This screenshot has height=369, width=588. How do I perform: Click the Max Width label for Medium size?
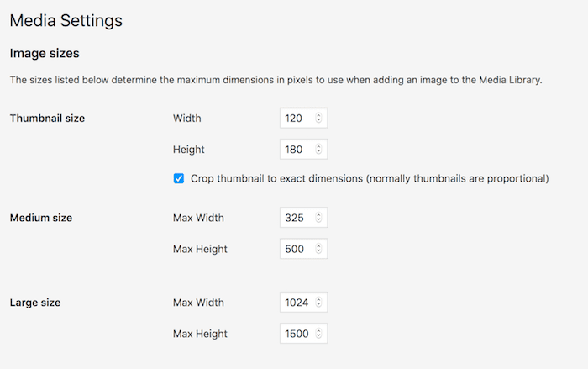[x=199, y=218]
